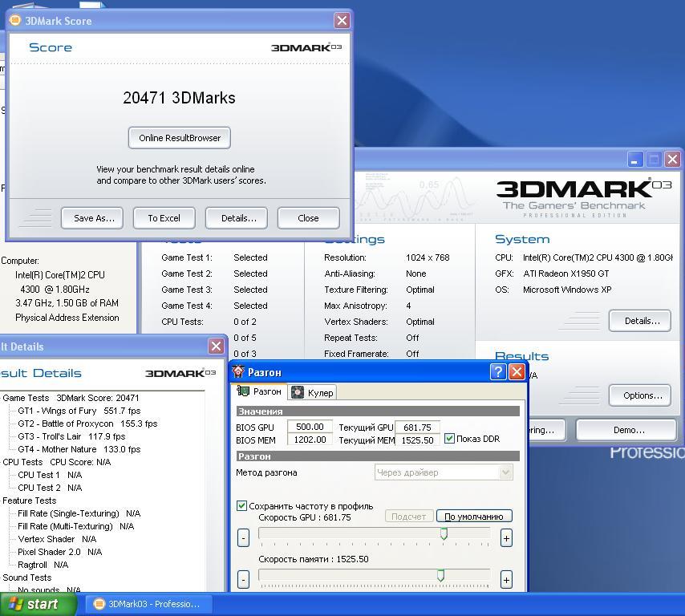The height and width of the screenshot is (616, 685).
Task: Select GT2 - Battle of Proxycon row
Action: (87, 423)
